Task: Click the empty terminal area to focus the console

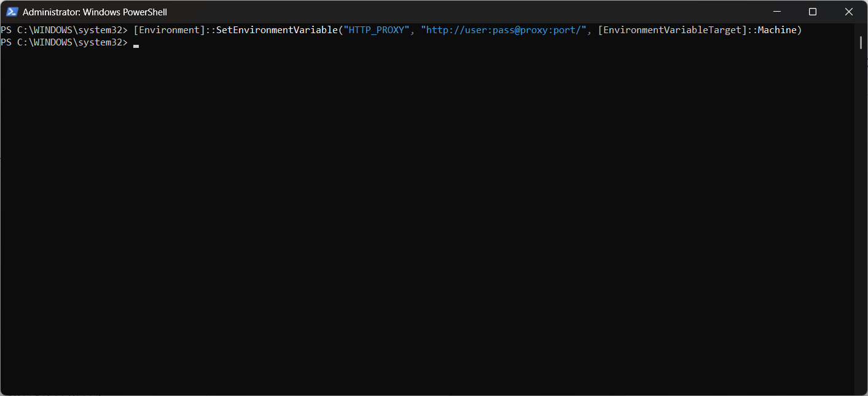Action: point(430,215)
